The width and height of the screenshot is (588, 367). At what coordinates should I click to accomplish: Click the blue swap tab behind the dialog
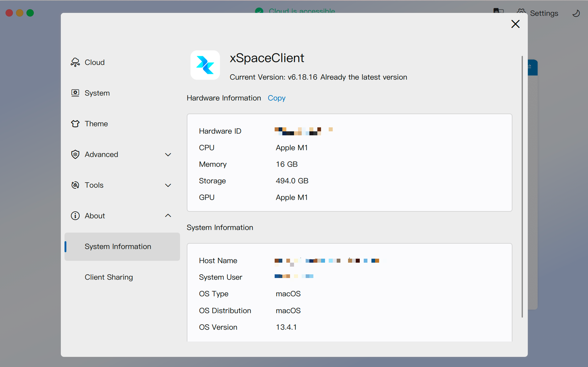[532, 68]
